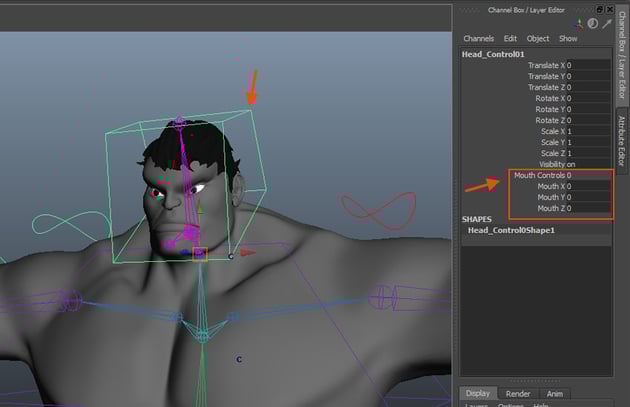630x407 pixels.
Task: Click the Mouth X attribute label
Action: [x=548, y=186]
